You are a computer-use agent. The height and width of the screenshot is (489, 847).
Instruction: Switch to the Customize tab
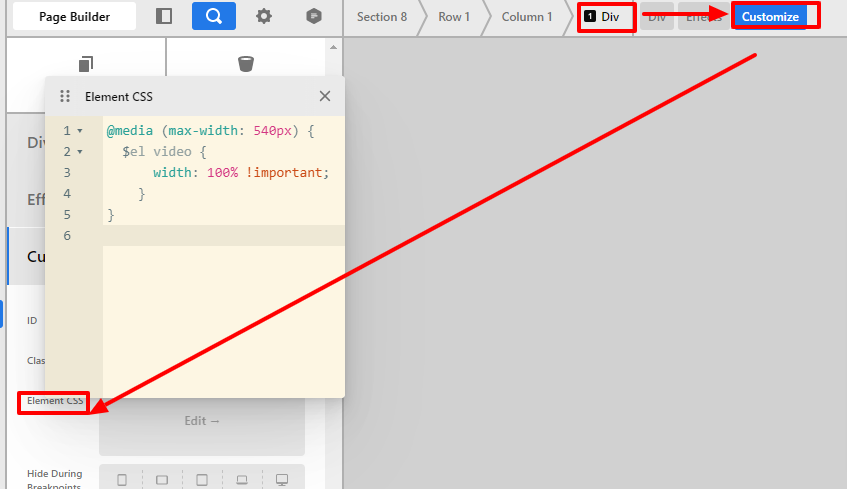pos(770,17)
